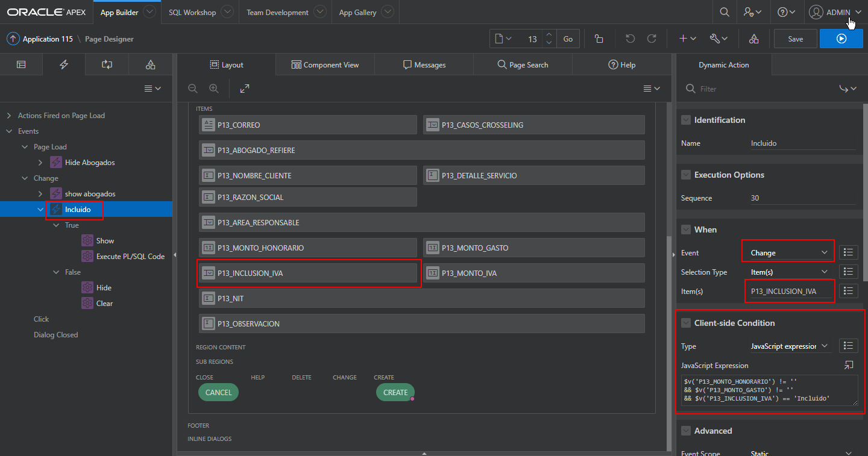Zoom in the layout

tap(214, 89)
